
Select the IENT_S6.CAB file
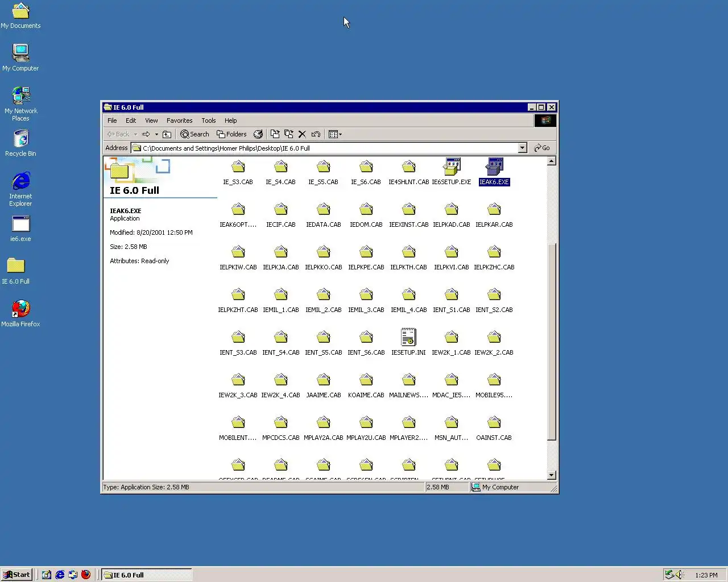(x=366, y=343)
